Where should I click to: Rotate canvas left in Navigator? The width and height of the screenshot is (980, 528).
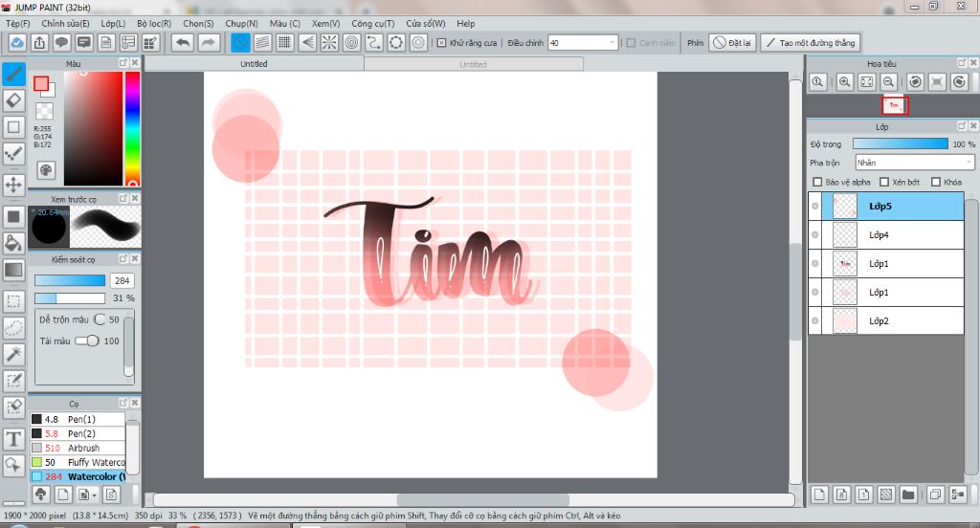[x=915, y=82]
